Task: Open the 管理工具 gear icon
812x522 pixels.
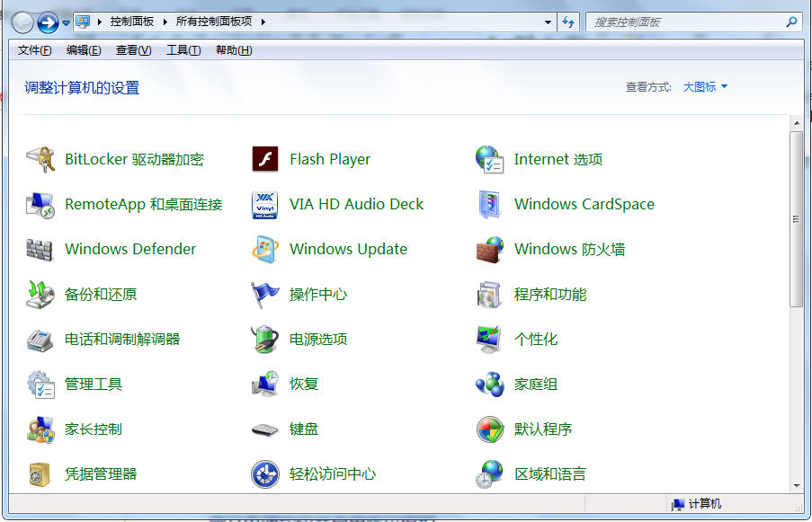Action: pyautogui.click(x=40, y=385)
